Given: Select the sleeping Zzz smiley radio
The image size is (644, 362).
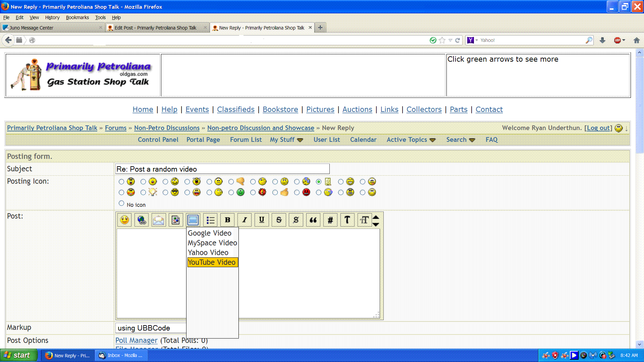Looking at the screenshot, I should coord(297,182).
